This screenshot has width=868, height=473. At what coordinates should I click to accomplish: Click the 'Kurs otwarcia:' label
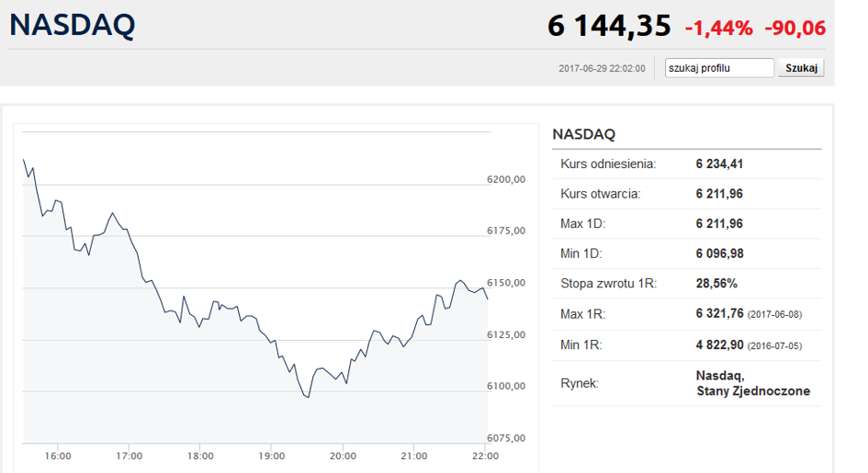[600, 194]
